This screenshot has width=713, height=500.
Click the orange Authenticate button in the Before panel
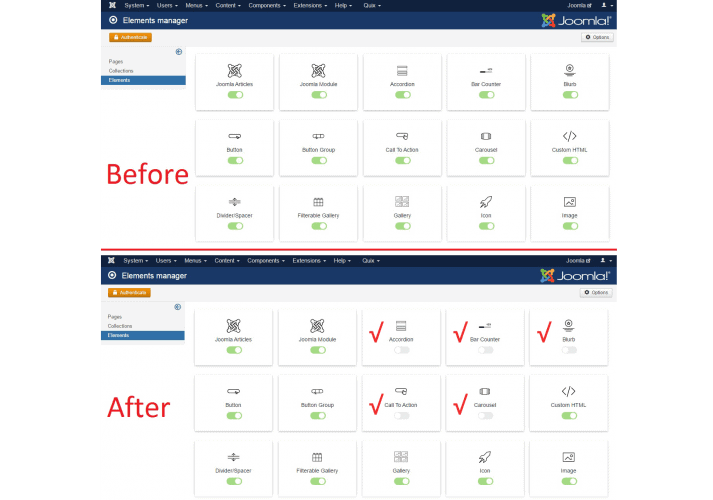pos(130,37)
